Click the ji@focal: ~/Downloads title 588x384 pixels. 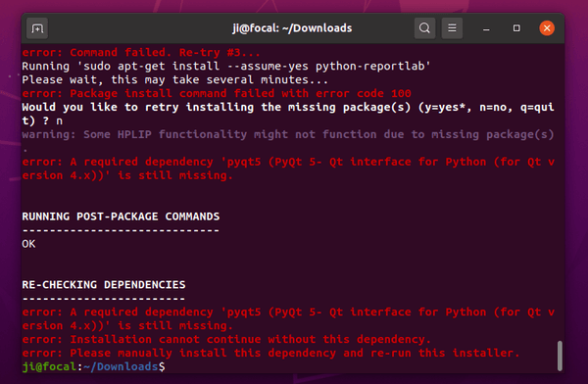292,28
